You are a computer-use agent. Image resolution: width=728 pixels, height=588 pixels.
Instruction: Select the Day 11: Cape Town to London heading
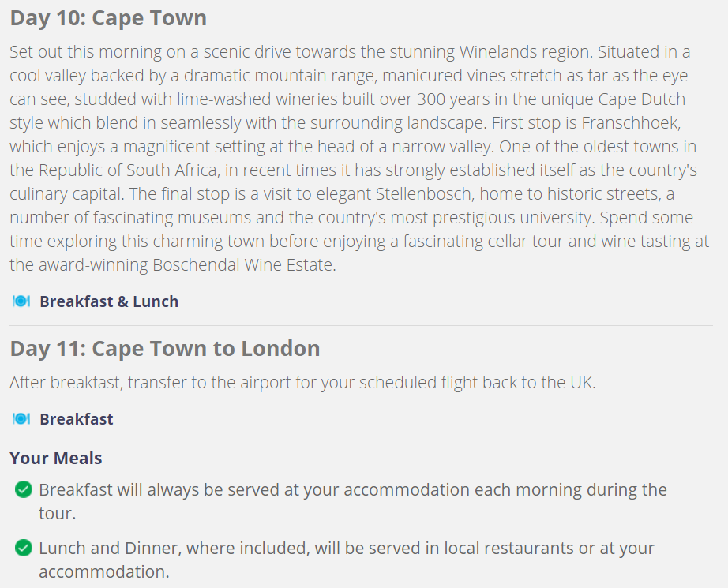(165, 349)
